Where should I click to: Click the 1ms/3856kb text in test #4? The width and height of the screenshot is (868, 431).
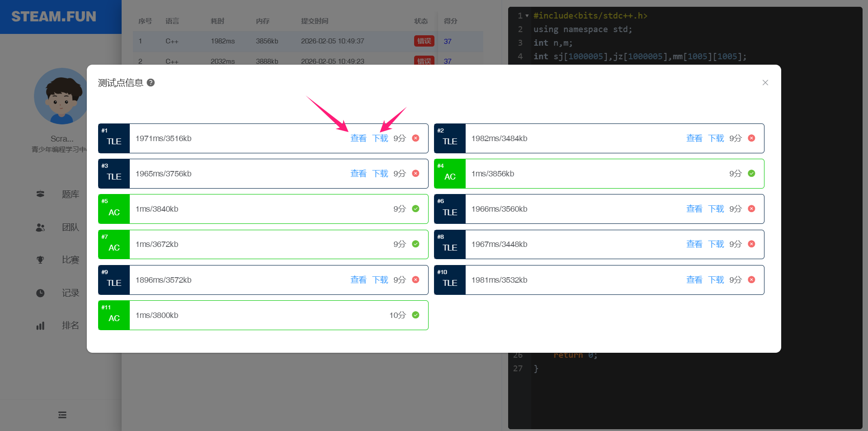(493, 174)
